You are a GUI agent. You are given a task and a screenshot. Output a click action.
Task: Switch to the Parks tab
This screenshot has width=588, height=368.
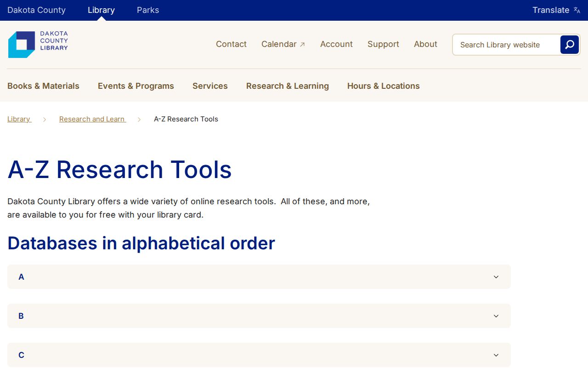[148, 10]
